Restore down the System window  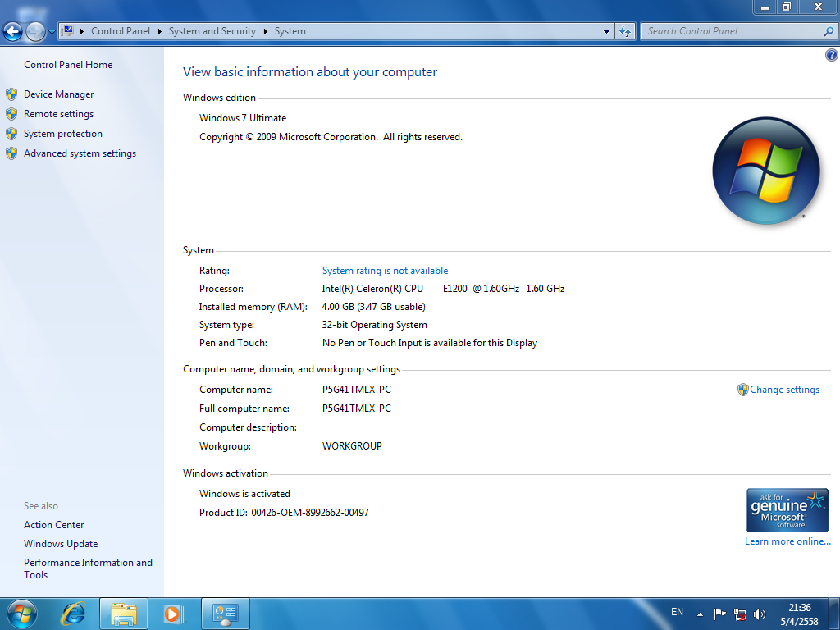pyautogui.click(x=787, y=7)
